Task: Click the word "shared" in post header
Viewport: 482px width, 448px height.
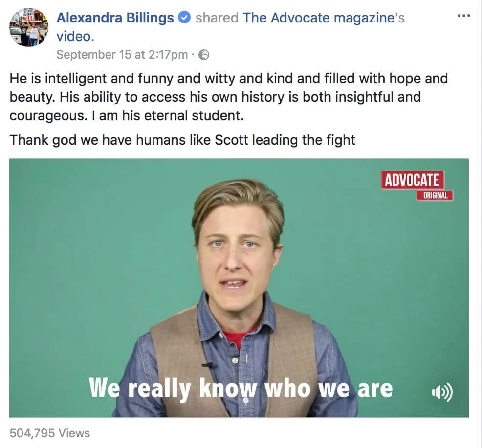Action: click(x=217, y=18)
